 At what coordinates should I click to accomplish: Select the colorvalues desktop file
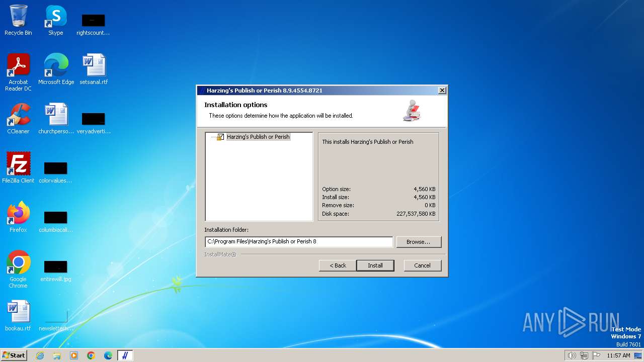(55, 171)
